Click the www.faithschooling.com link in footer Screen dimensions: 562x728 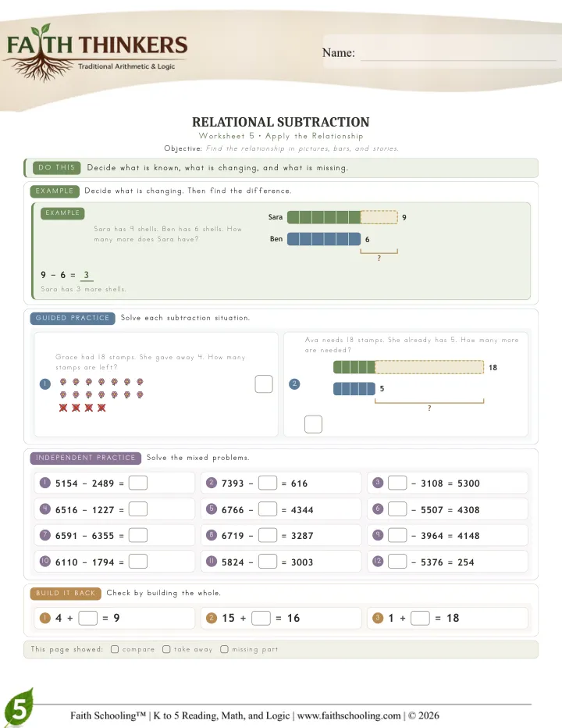coord(349,716)
